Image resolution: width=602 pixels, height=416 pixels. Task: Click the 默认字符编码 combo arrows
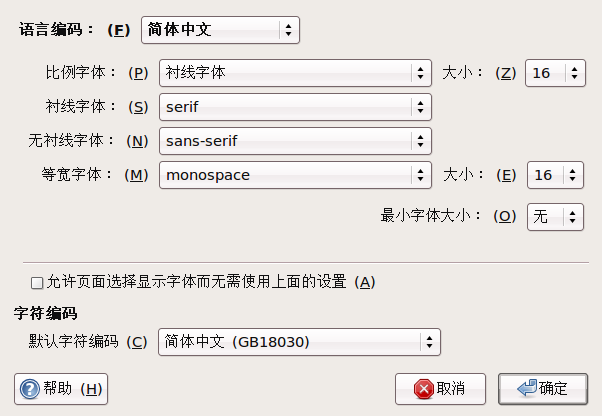click(x=429, y=342)
